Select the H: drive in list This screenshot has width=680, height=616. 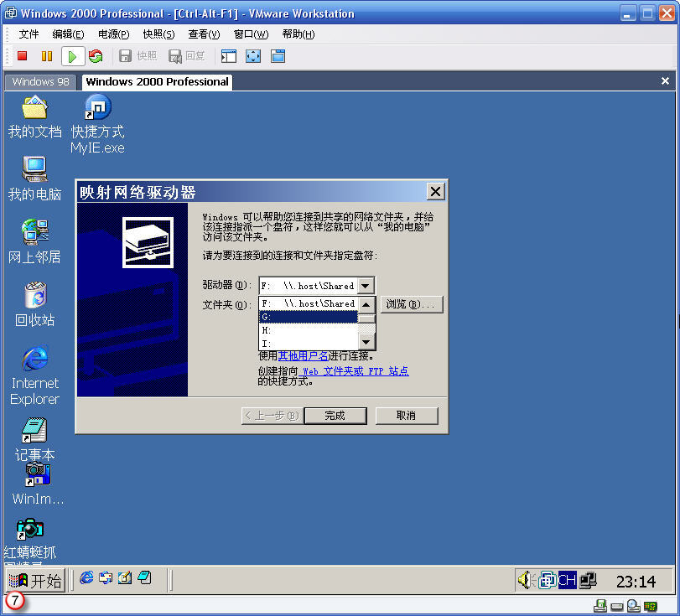[x=309, y=330]
